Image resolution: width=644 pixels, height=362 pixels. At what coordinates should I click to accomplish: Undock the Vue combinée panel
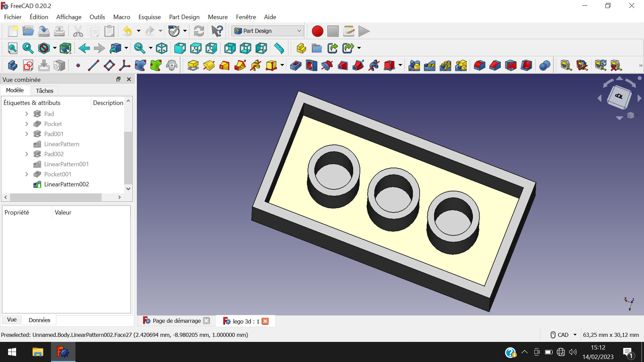pos(118,79)
